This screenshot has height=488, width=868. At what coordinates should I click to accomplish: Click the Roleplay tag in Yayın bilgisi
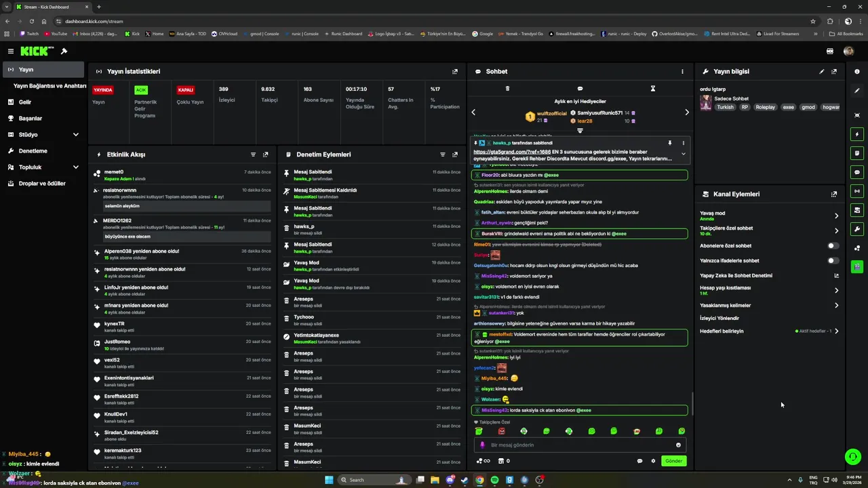[765, 107]
